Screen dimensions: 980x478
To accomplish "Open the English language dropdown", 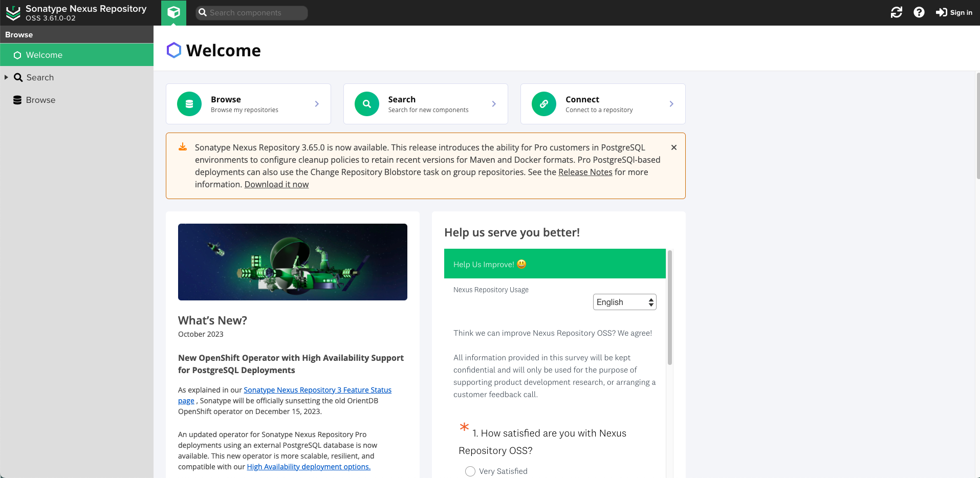I will pyautogui.click(x=624, y=302).
